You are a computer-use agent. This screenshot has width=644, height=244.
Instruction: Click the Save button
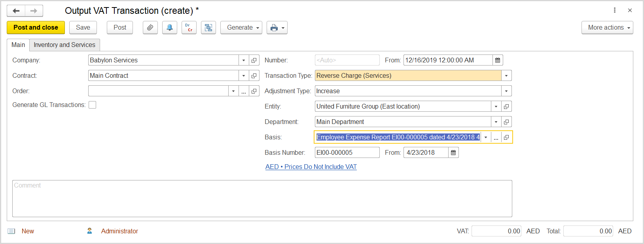pos(83,28)
